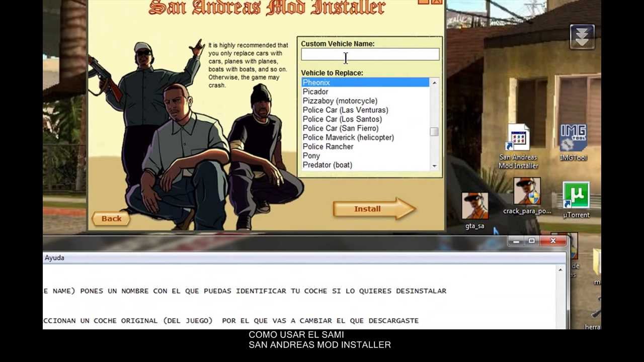The width and height of the screenshot is (644, 362).
Task: Click the Install arrow button
Action: (x=374, y=209)
